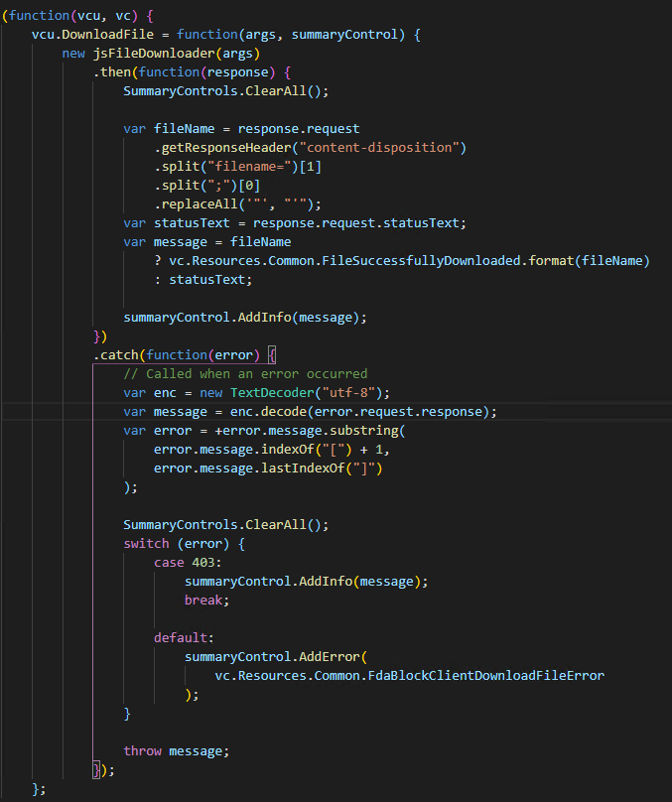Screen dimensions: 672x802
Task: Click 'case 403:' label
Action: tap(188, 563)
